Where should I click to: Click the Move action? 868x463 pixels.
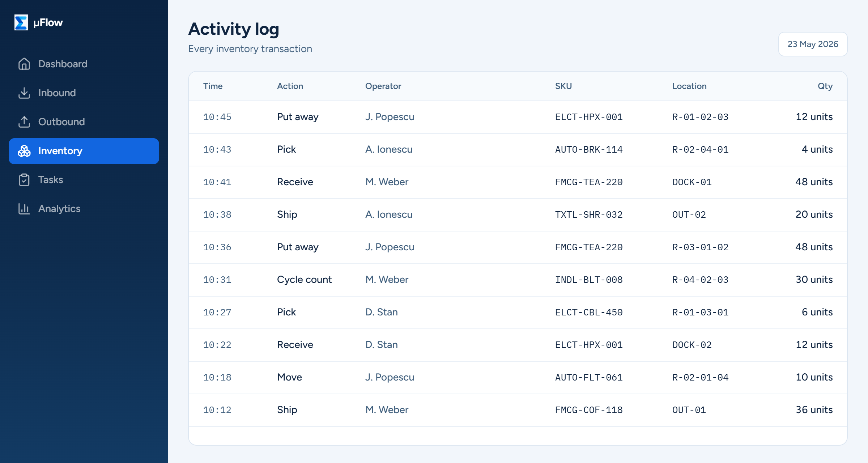[289, 377]
